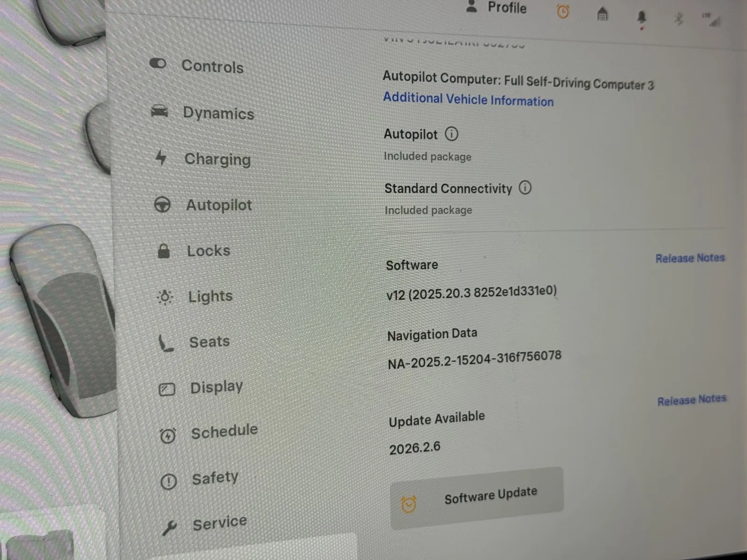Tap the Display screen icon
This screenshot has width=747, height=560.
coord(167,389)
